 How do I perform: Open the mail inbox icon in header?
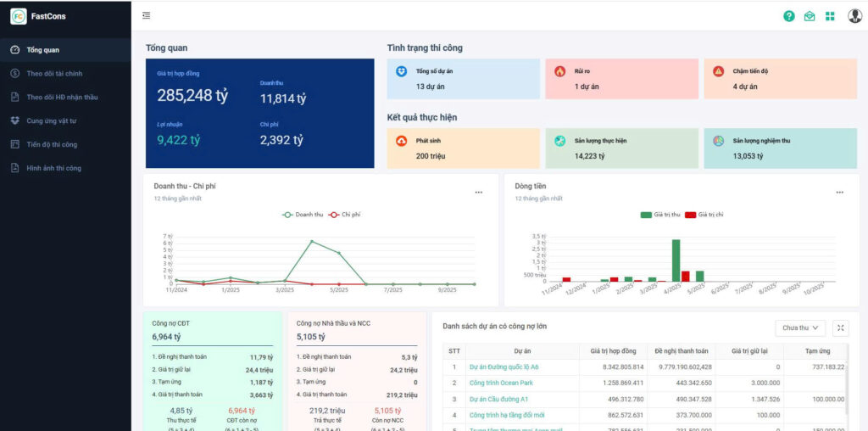[810, 16]
